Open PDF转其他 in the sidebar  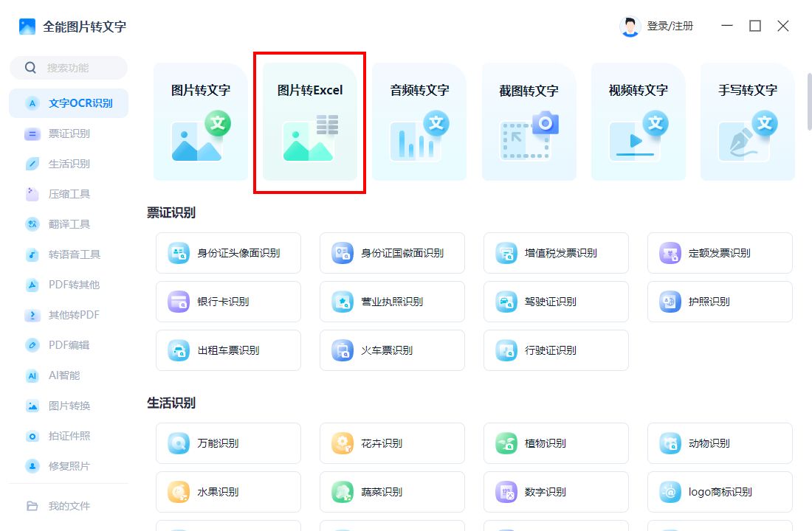click(x=69, y=285)
